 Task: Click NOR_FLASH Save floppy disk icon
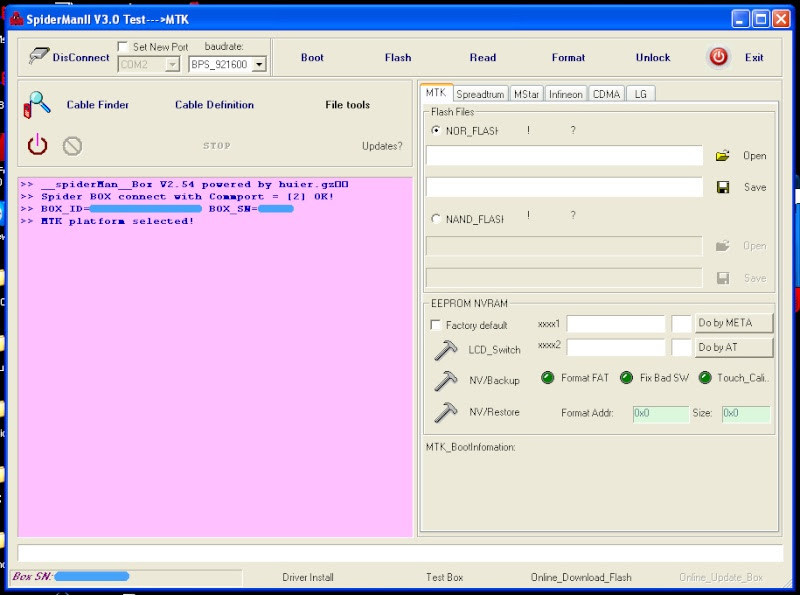tap(723, 187)
